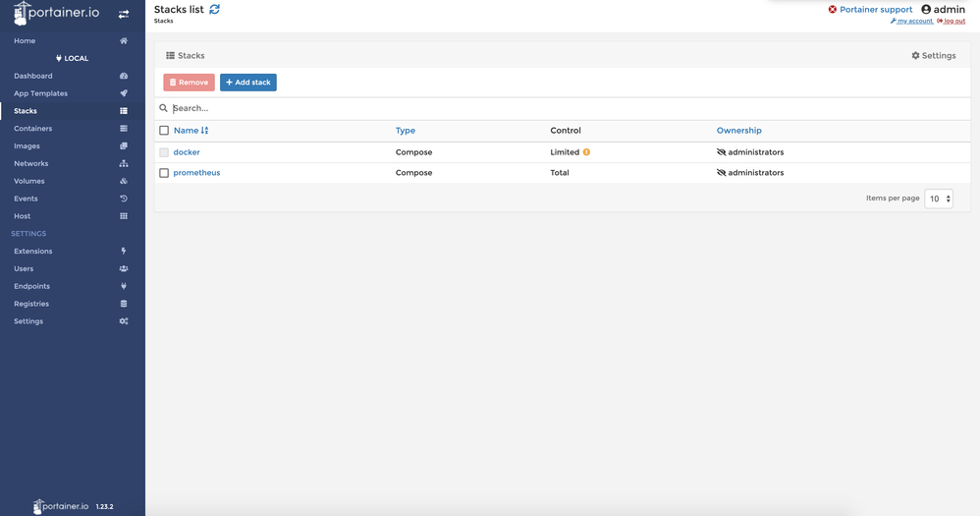Click the App Templates rocket icon
Screen dimensions: 980x516
coord(124,93)
